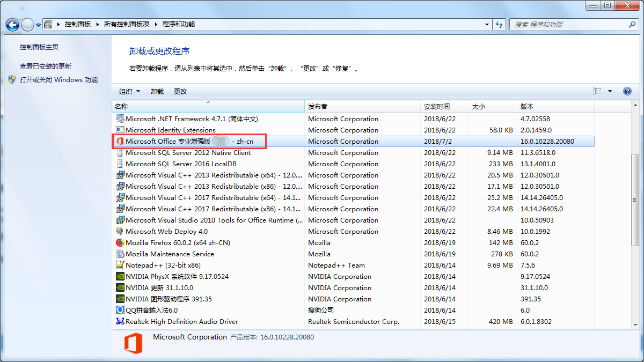Image resolution: width=644 pixels, height=362 pixels.
Task: Select Realtek High Definition Audio Driver
Action: [182, 322]
